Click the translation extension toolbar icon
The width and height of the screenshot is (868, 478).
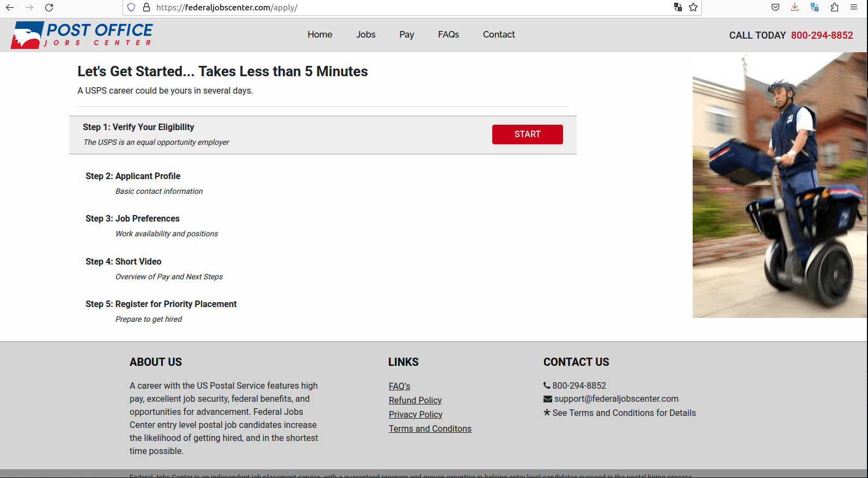tap(815, 7)
